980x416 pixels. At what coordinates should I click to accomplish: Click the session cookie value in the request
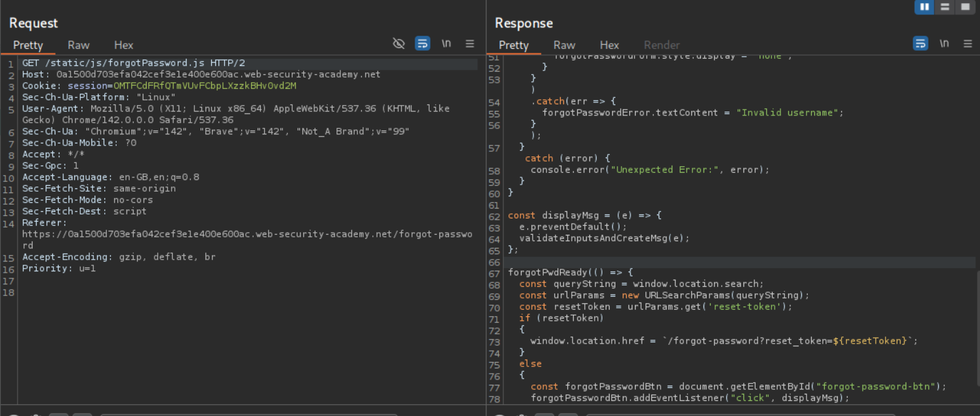[205, 86]
